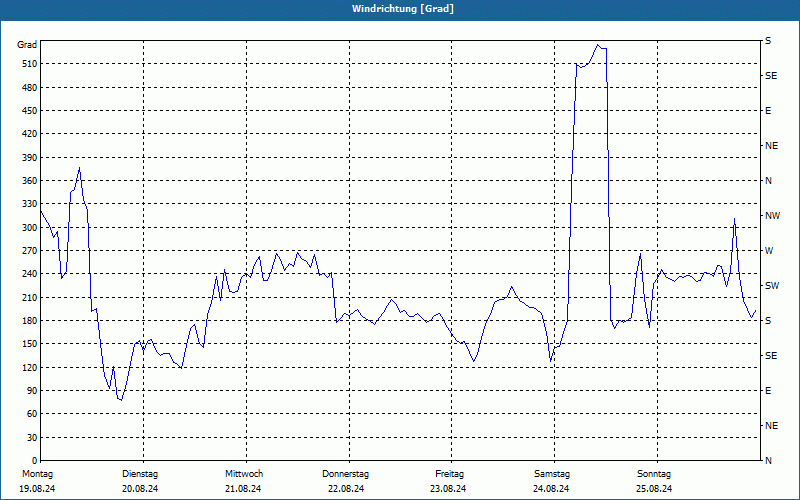Click the W compass label on right axis
Screen dimensions: 800x500
pos(769,251)
